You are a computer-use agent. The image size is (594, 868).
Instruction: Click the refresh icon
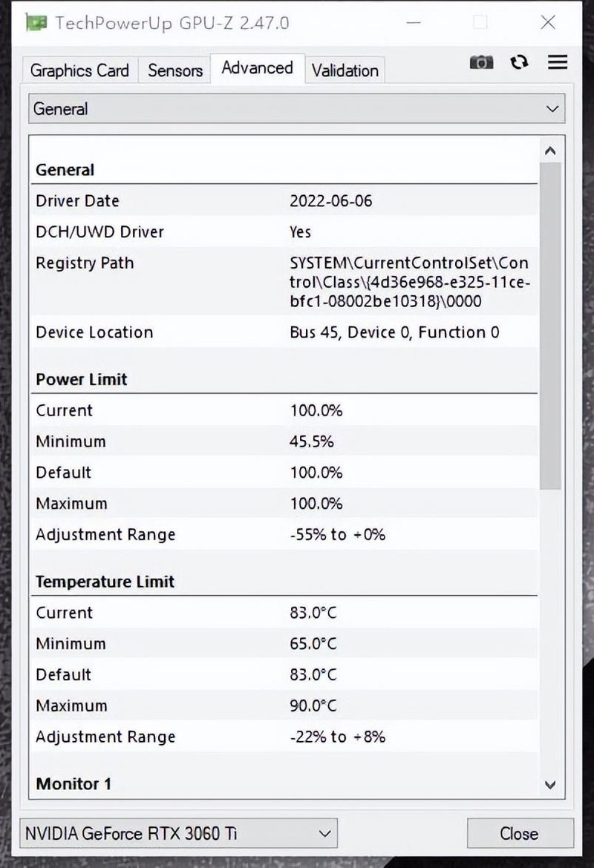(x=519, y=62)
